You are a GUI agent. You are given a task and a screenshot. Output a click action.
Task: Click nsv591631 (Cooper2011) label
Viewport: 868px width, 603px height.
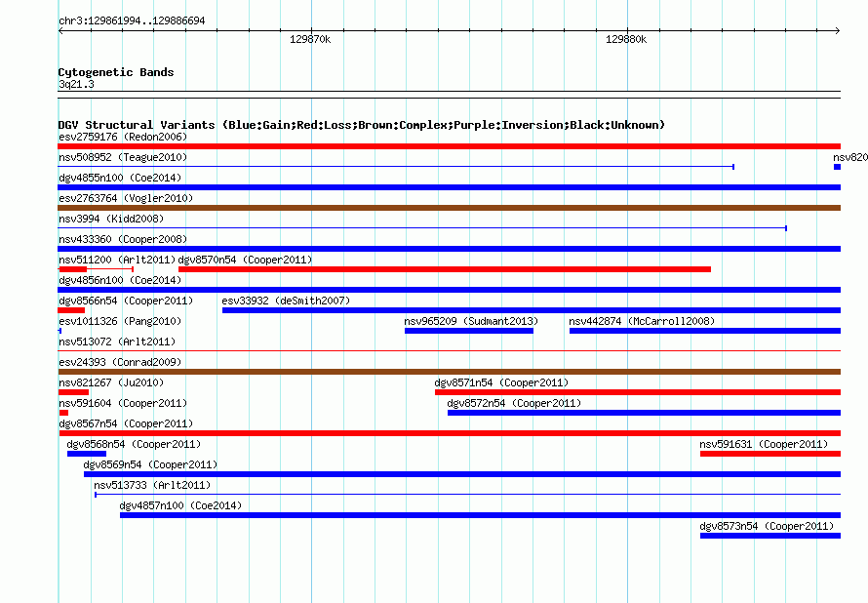(x=764, y=444)
